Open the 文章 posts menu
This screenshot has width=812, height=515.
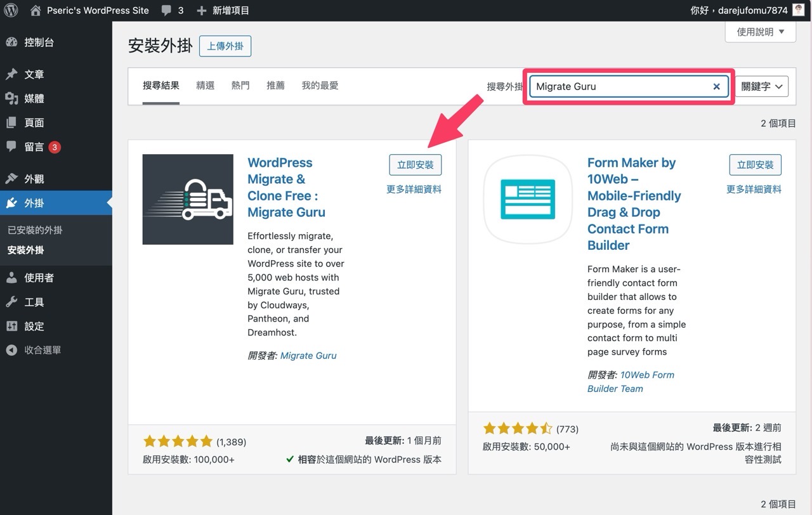[x=56, y=74]
